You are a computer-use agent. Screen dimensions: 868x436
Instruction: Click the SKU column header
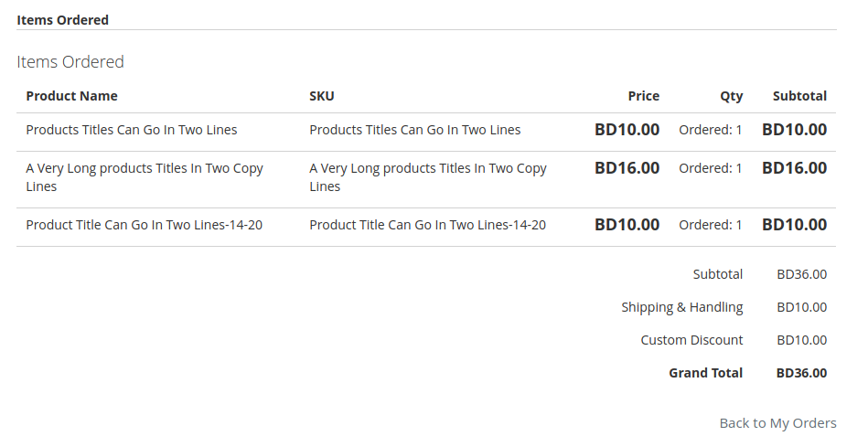pos(322,96)
